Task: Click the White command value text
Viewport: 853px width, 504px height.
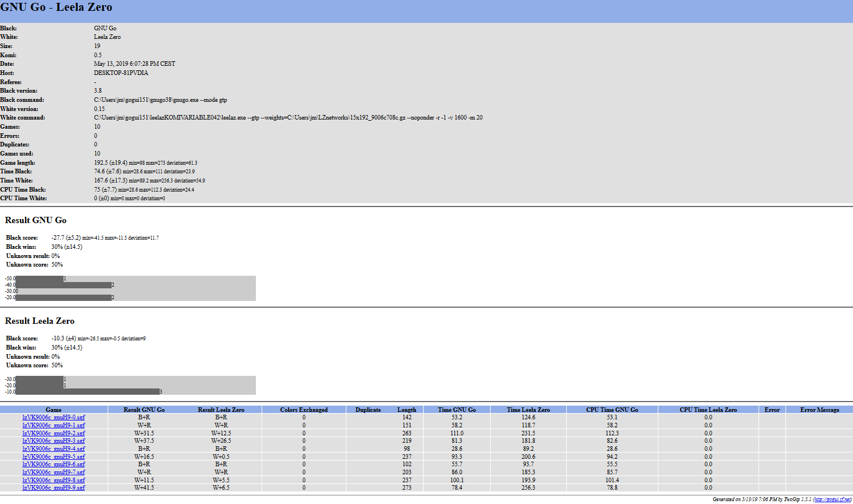Action: point(288,118)
